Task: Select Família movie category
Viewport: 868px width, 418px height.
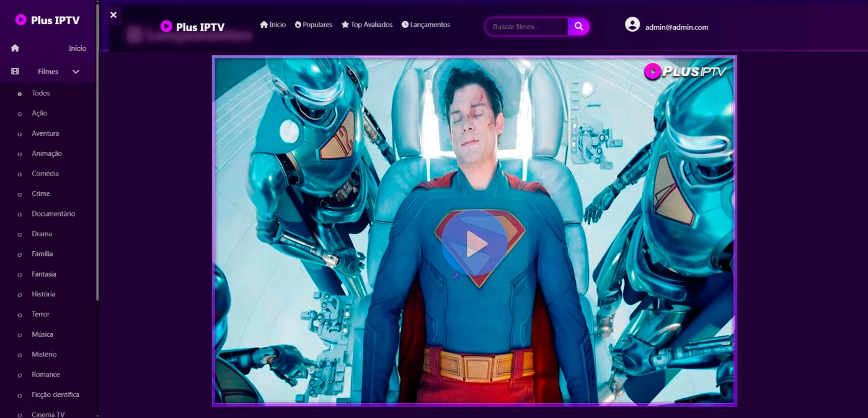Action: pyautogui.click(x=43, y=254)
